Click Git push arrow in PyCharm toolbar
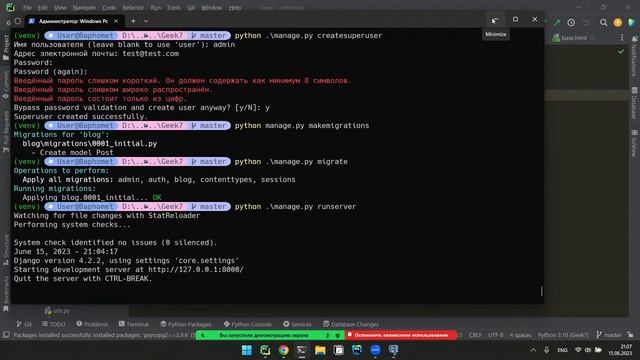 point(557,23)
